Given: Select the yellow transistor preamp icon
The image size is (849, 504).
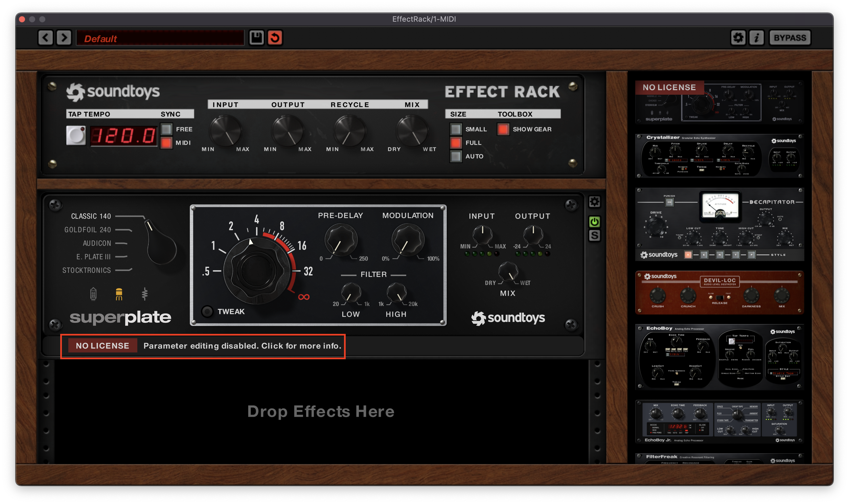Looking at the screenshot, I should [119, 294].
